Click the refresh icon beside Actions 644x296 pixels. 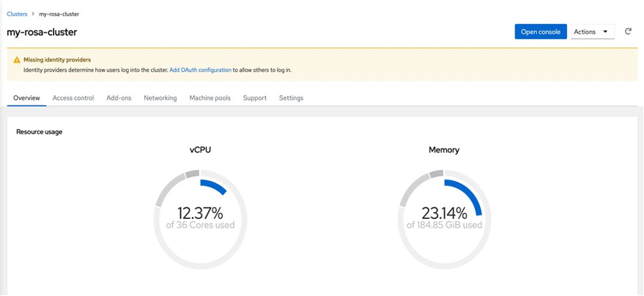[x=628, y=32]
